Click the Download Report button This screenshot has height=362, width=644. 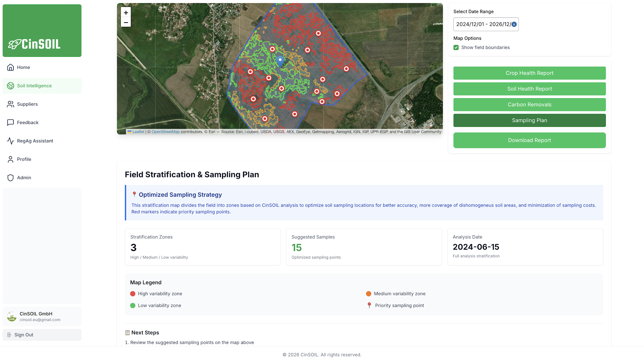(529, 140)
